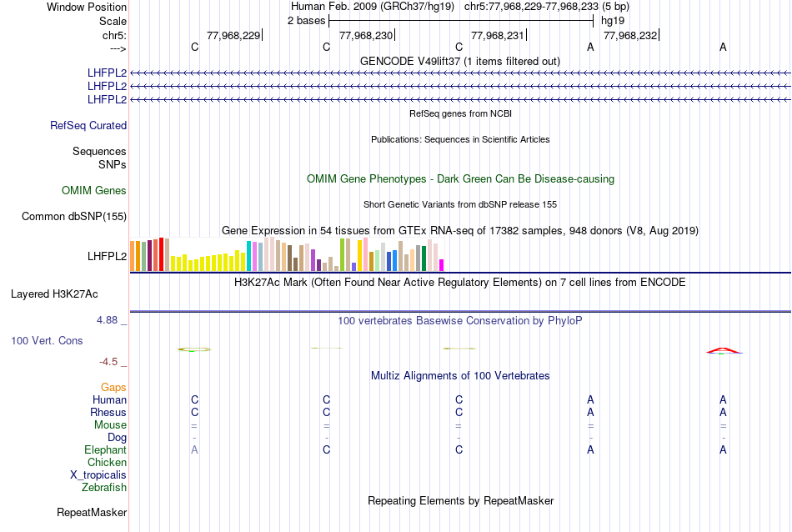Image resolution: width=792 pixels, height=532 pixels.
Task: Click the red PhyloP conservation peak
Action: pos(724,350)
